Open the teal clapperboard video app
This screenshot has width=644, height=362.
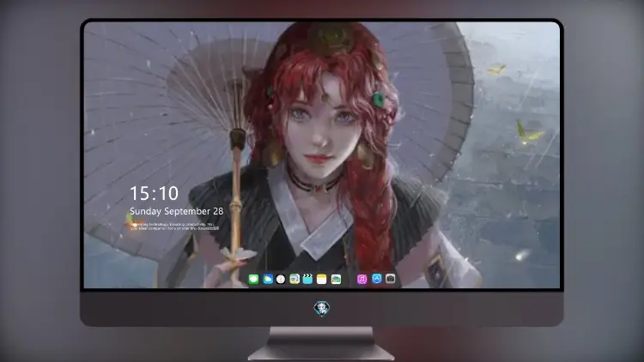click(x=307, y=280)
